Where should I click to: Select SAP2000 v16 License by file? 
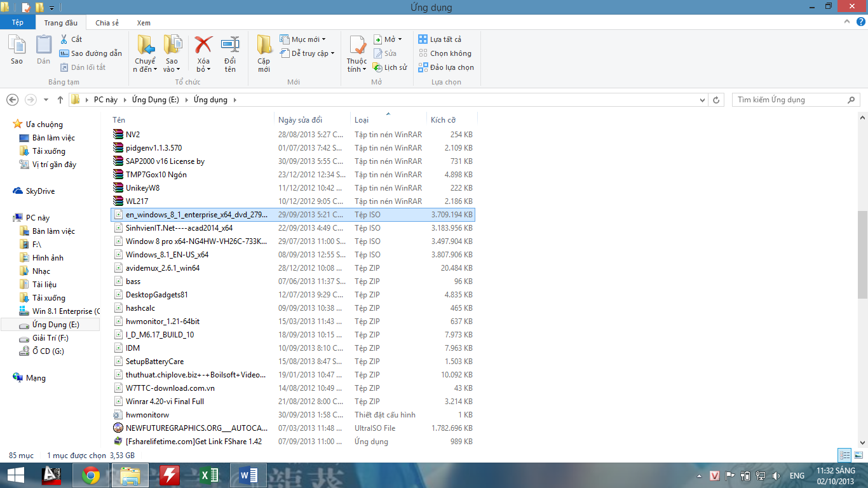292,161
